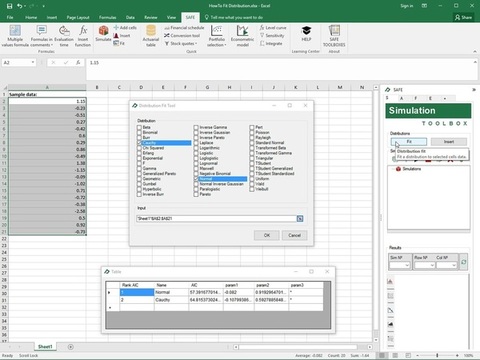The width and height of the screenshot is (480, 360).
Task: Switch to the Data tab
Action: 130,17
